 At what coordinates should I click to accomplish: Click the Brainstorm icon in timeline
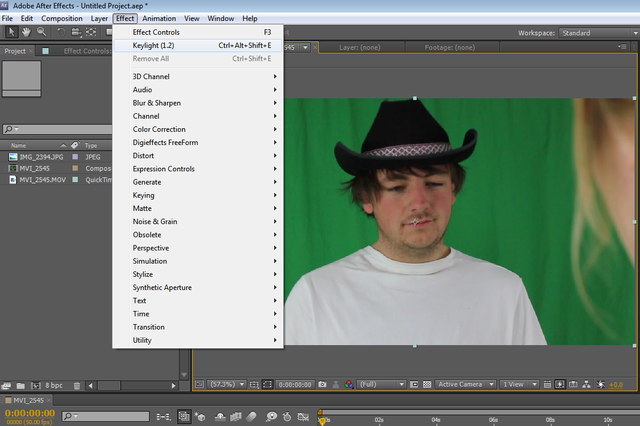click(271, 417)
